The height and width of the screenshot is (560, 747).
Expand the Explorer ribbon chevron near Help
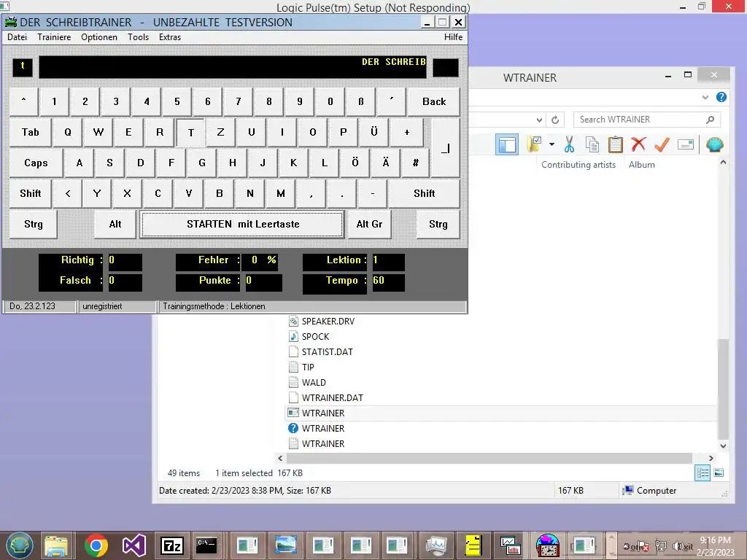(705, 97)
